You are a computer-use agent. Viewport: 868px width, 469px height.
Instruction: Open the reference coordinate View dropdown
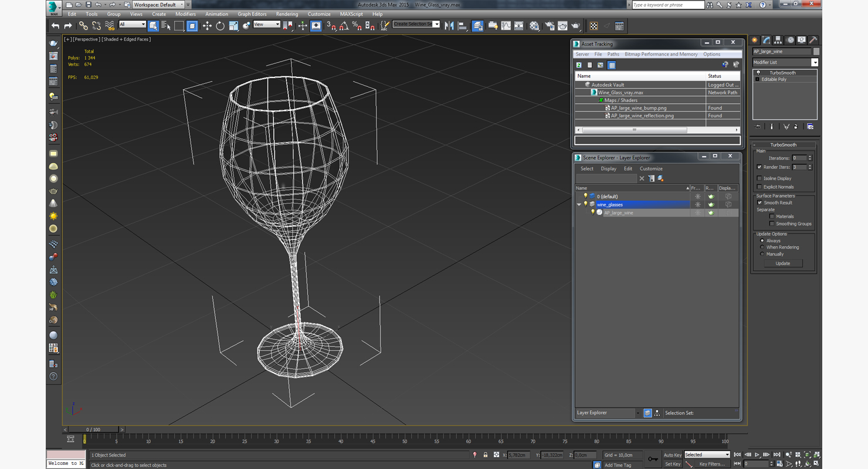pyautogui.click(x=266, y=25)
